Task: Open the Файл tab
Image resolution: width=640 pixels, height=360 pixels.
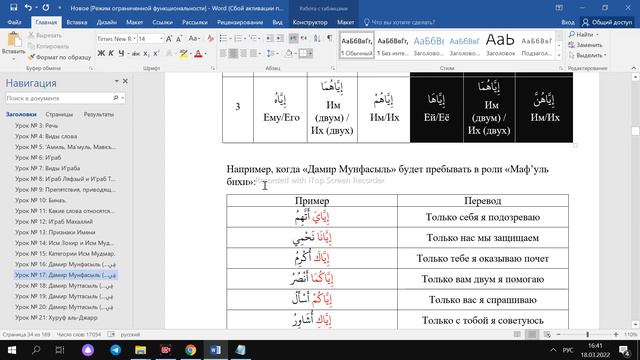Action: click(x=14, y=22)
